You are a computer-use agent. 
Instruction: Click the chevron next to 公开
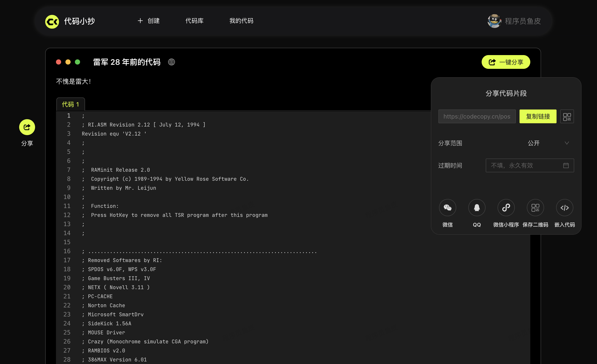pos(567,143)
